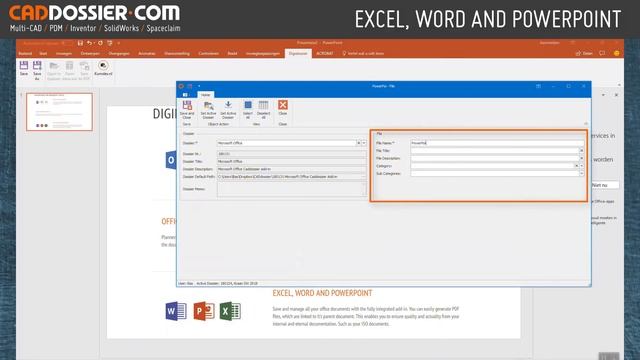Switch to the Diavoorstelling ribbon tab
Image resolution: width=640 pixels, height=360 pixels.
[x=177, y=53]
